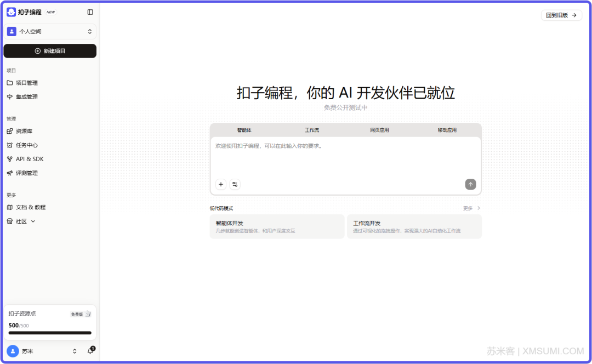
Task: Click the 苏米 user avatar
Action: point(13,351)
